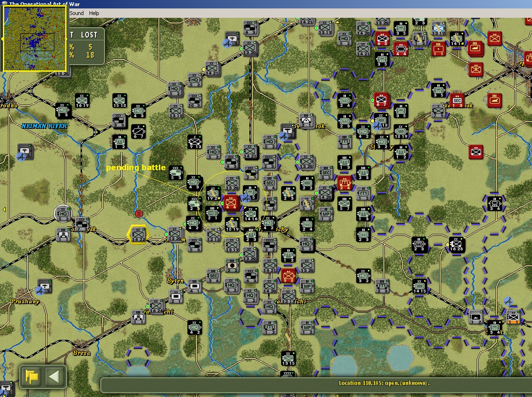Click the yellow flags button
532x397 pixels.
(x=31, y=376)
